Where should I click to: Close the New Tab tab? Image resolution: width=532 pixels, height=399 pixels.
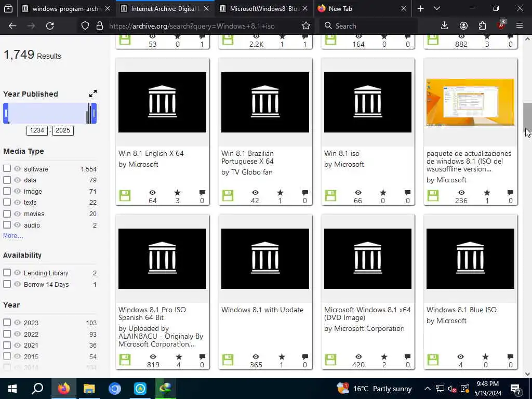point(403,9)
